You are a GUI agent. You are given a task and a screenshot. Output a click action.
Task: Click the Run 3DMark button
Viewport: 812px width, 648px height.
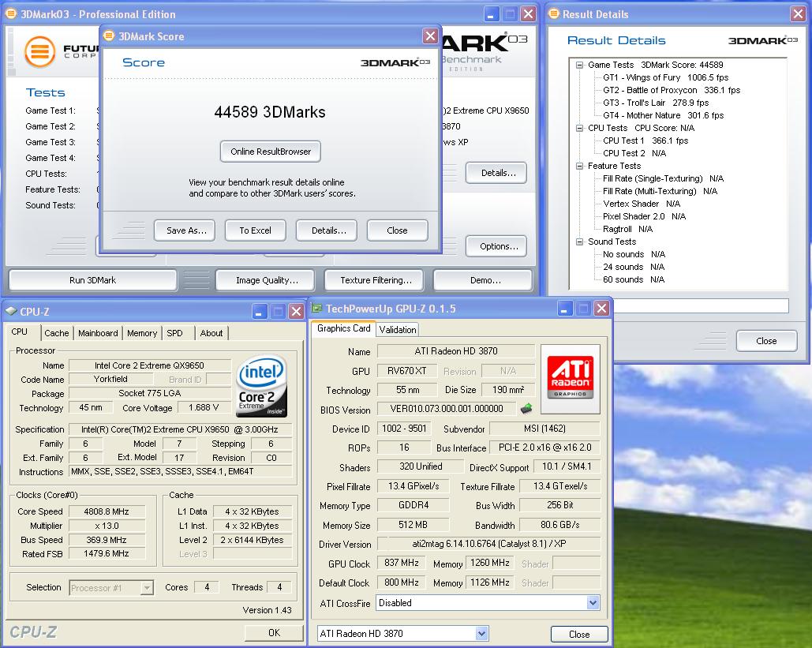pyautogui.click(x=92, y=280)
